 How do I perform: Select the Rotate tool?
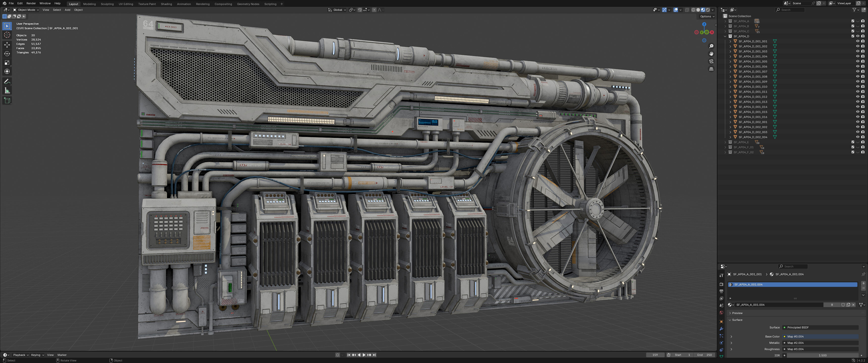[7, 53]
